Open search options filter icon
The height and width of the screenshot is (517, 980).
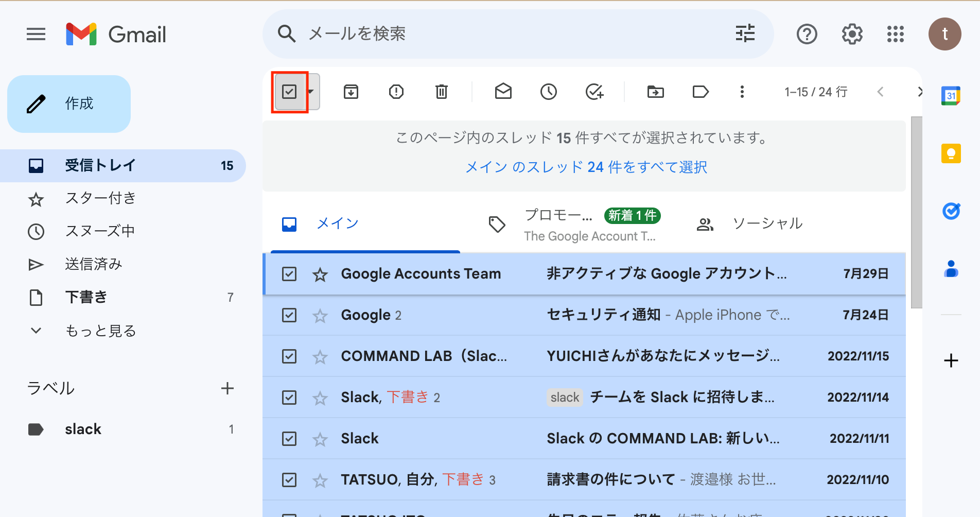click(x=745, y=33)
